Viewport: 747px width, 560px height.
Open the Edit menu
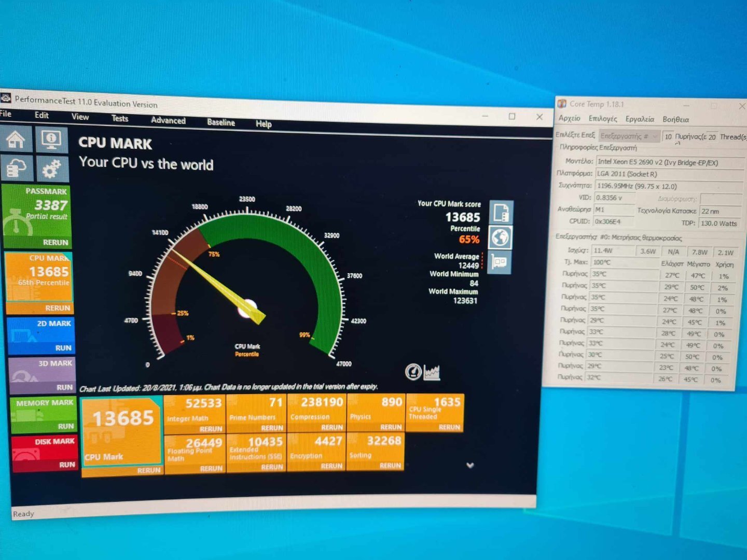pyautogui.click(x=41, y=115)
